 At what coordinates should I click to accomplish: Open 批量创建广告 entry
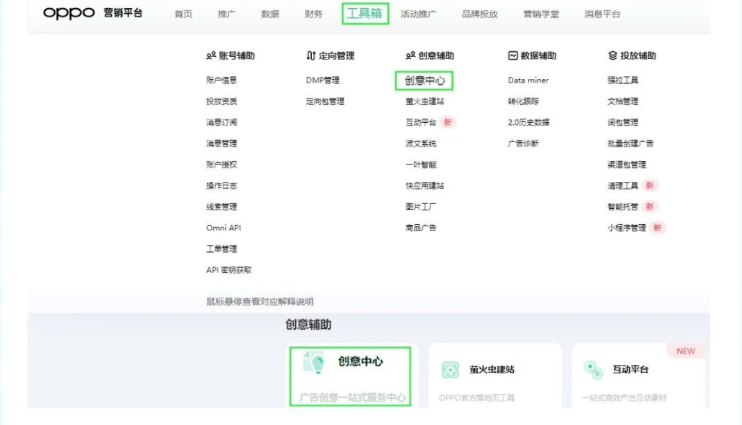pyautogui.click(x=630, y=143)
